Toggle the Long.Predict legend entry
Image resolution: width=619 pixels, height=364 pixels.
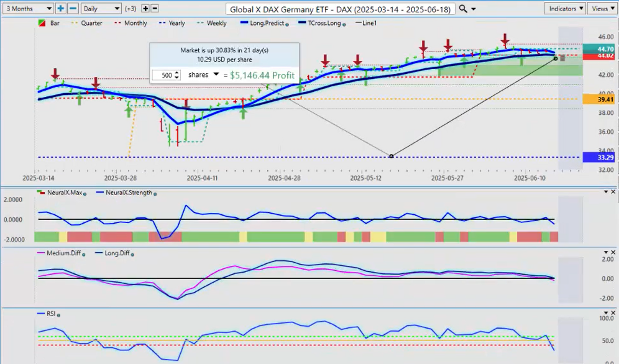[262, 23]
